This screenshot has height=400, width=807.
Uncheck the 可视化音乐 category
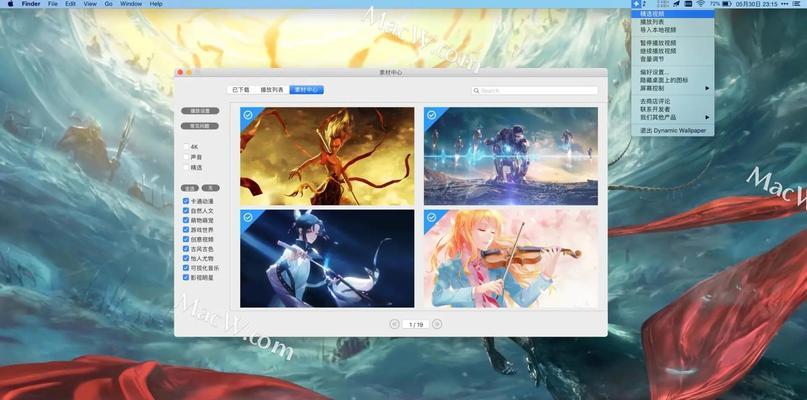coord(186,268)
